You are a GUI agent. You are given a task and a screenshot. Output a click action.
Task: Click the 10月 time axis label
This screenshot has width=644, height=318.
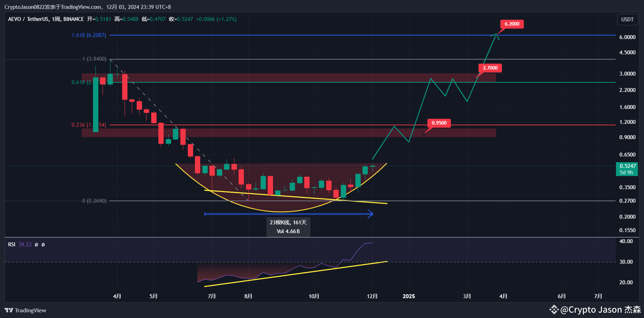click(314, 296)
